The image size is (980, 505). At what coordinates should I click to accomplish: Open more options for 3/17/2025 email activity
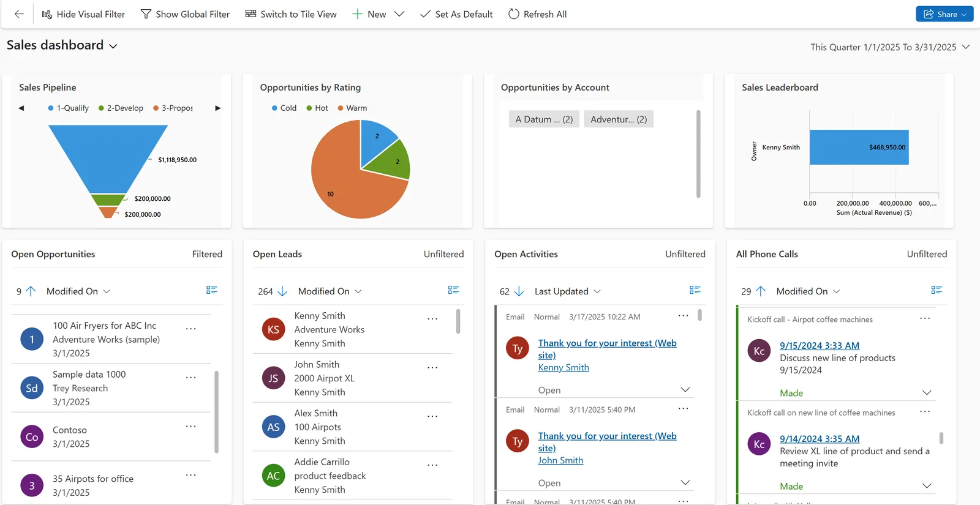pyautogui.click(x=684, y=316)
